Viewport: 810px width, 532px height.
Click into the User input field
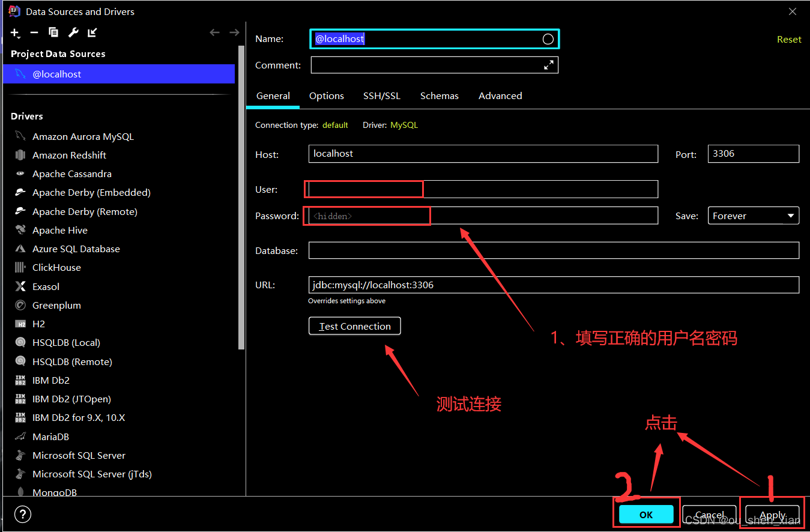[483, 189]
